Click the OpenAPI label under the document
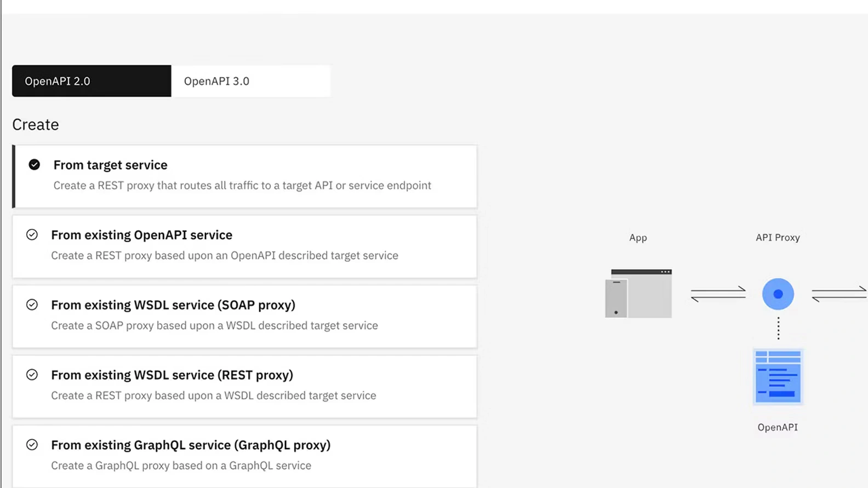 [778, 427]
